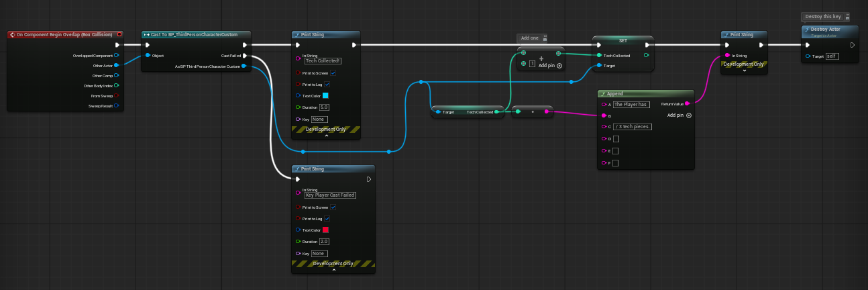
Task: Toggle Print to Screen on Tech Collected print node
Action: point(333,72)
